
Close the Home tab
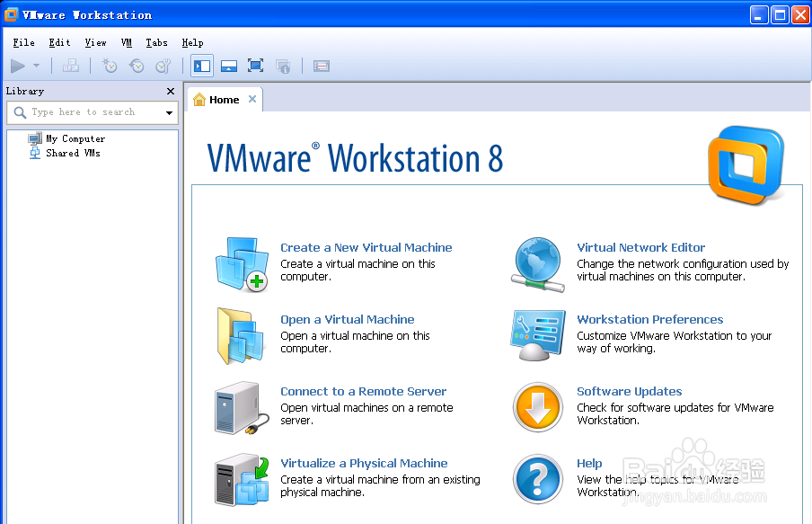coord(252,99)
